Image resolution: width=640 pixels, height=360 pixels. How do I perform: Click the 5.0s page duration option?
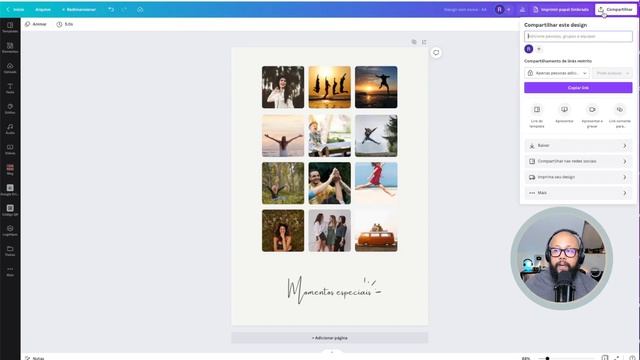pos(65,24)
